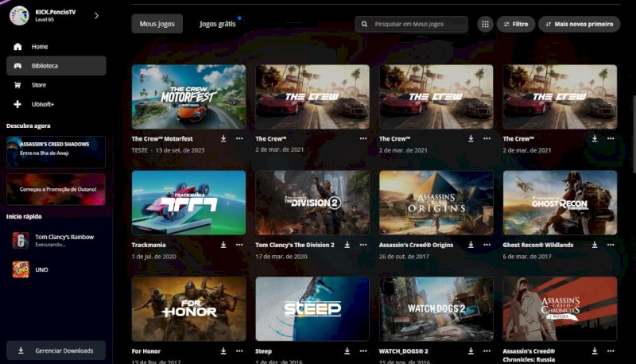Switch to the Jogos grátis tab
This screenshot has height=364, width=636.
coord(217,24)
